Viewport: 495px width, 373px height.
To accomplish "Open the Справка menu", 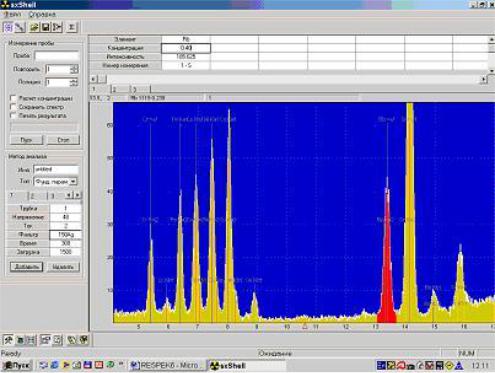I will (42, 15).
